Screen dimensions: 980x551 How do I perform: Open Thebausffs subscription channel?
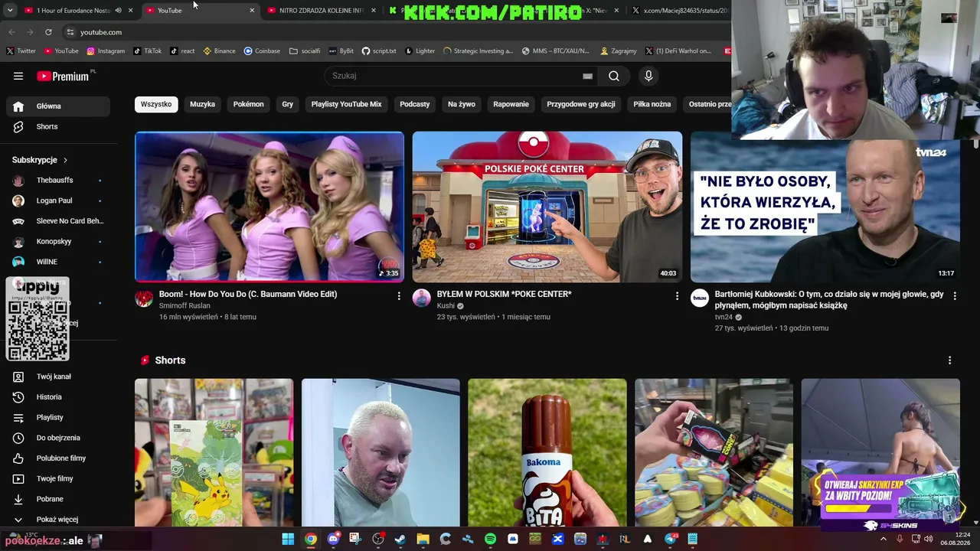click(x=58, y=181)
